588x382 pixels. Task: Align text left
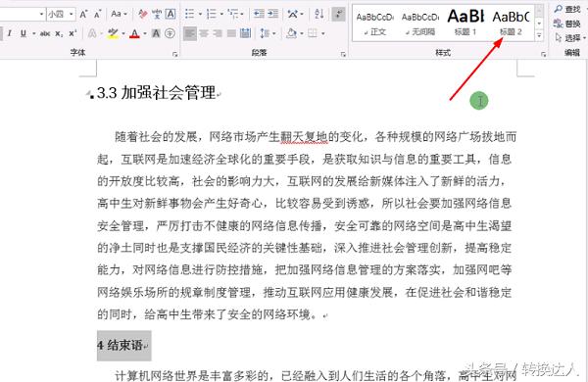(x=190, y=33)
